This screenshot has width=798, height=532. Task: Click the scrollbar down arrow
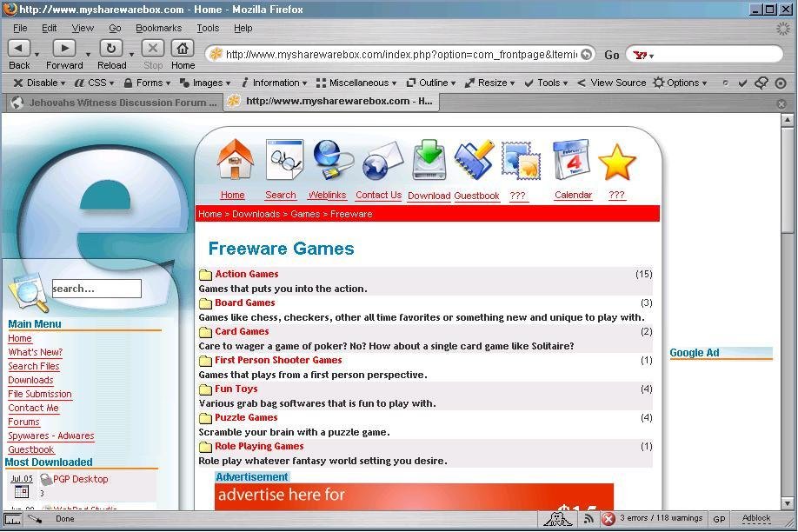coord(787,504)
